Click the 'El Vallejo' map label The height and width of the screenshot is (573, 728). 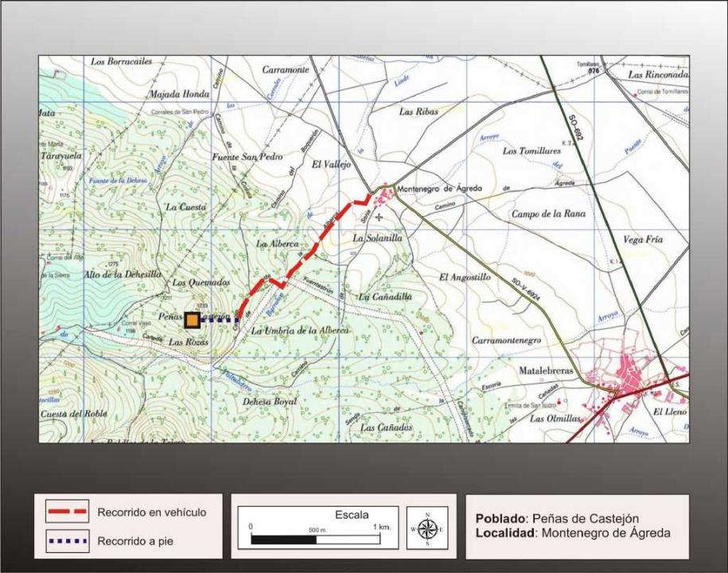click(x=331, y=165)
